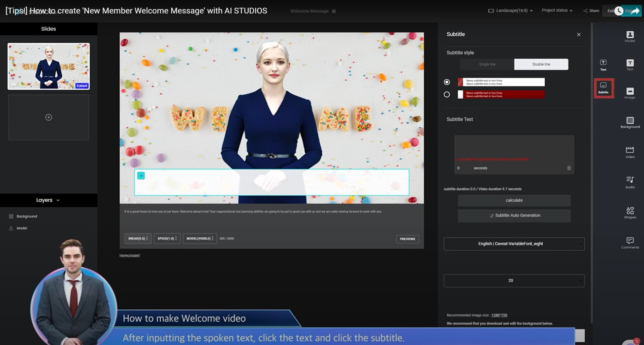This screenshot has height=345, width=644.
Task: Open the subtitle font dropdown
Action: click(x=514, y=244)
